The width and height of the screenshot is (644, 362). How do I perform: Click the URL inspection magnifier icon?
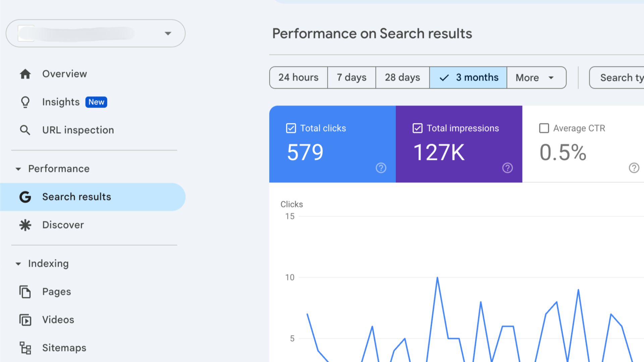coord(25,130)
